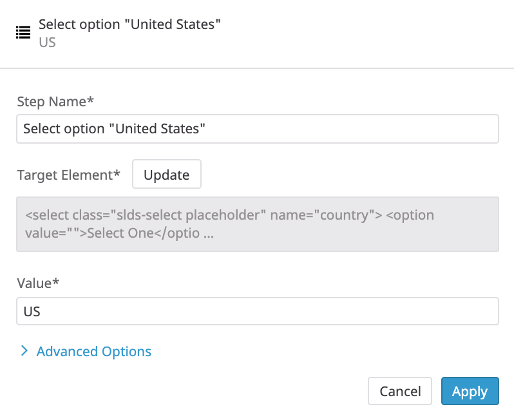Viewport: 514px width, 420px height.
Task: Focus the Step Name input field
Action: pyautogui.click(x=258, y=129)
